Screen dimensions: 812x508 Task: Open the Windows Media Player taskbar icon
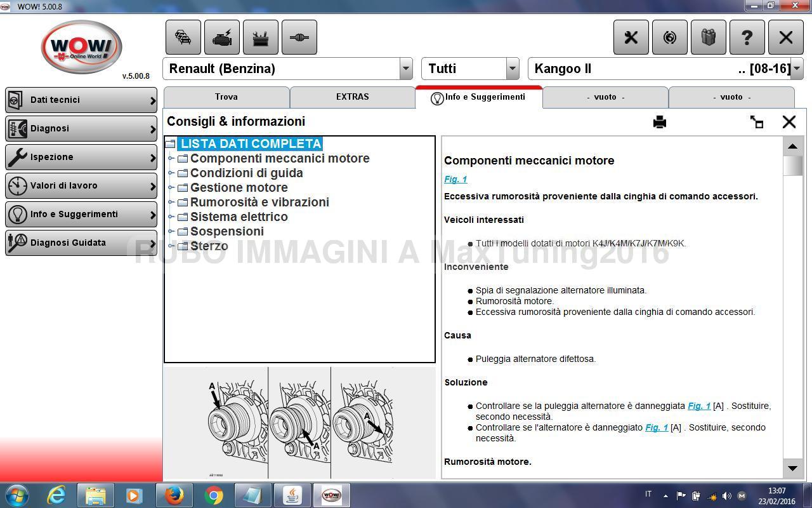pyautogui.click(x=135, y=495)
